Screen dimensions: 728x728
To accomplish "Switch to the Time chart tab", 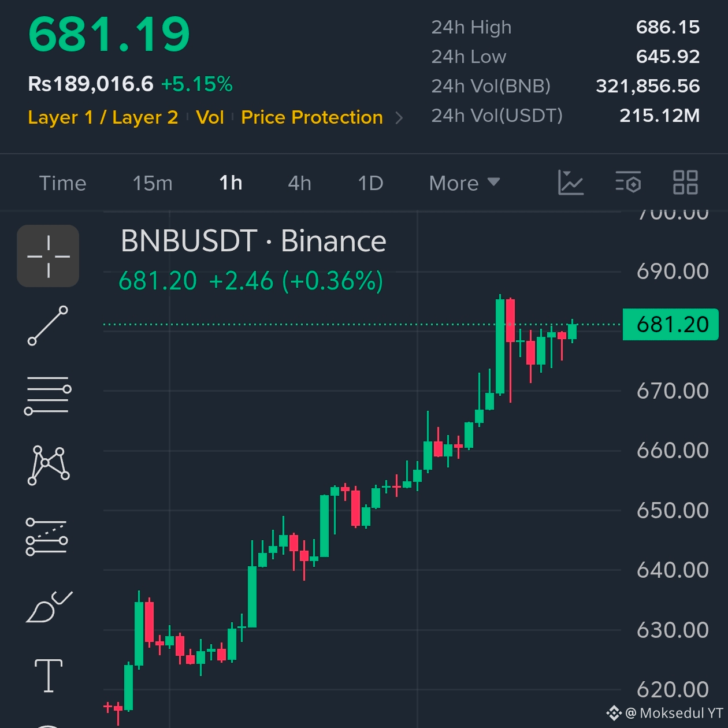I will pos(62,183).
